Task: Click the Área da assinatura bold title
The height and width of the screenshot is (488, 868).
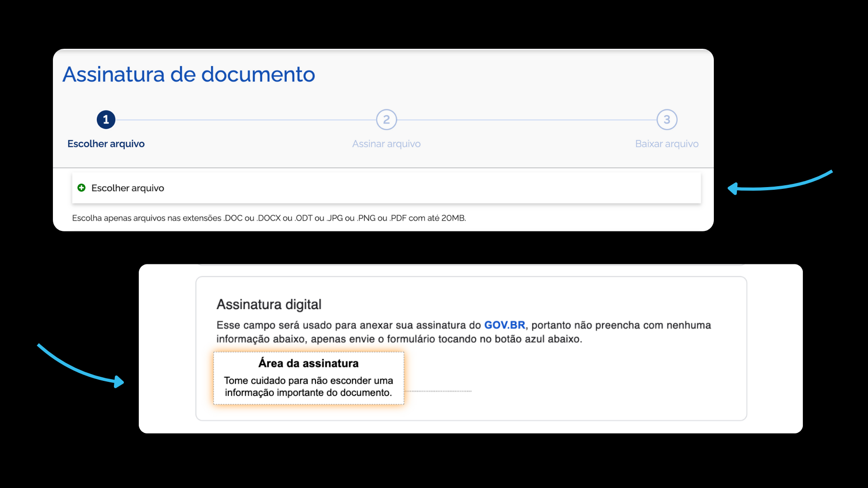Action: 308,363
